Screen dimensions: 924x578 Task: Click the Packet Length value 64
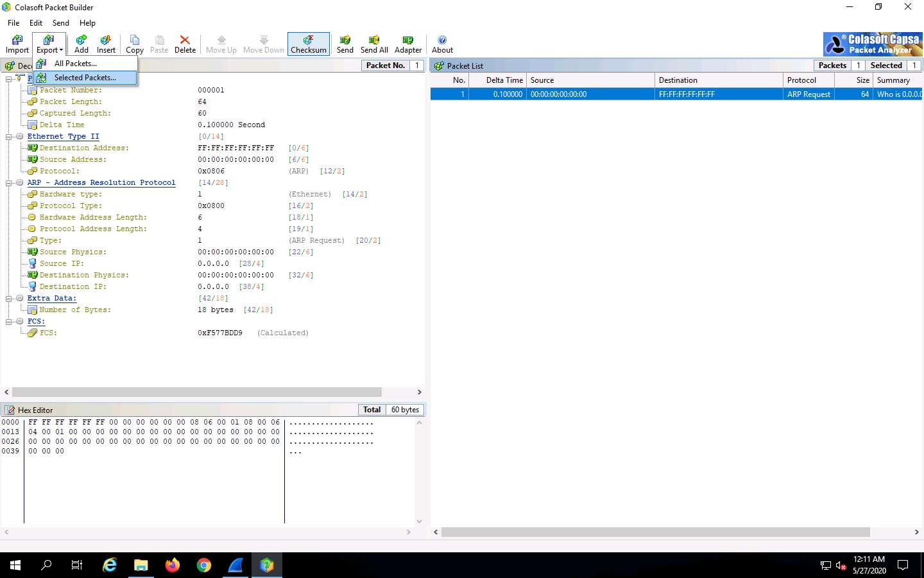202,102
